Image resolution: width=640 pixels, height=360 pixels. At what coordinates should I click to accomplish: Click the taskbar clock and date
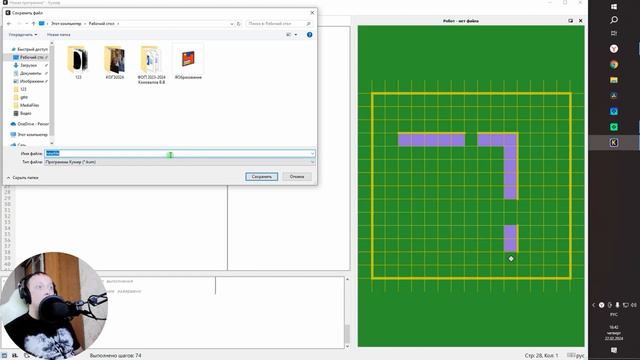pos(614,333)
